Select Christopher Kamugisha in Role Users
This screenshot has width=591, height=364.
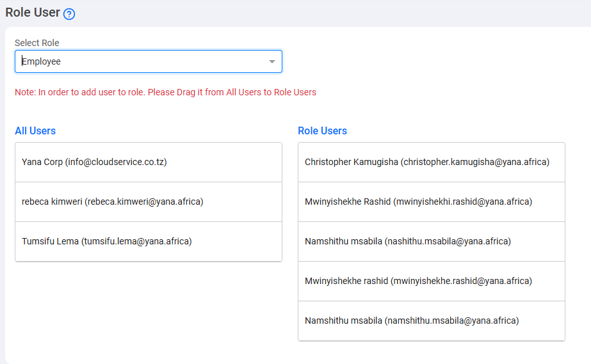pyautogui.click(x=352, y=162)
